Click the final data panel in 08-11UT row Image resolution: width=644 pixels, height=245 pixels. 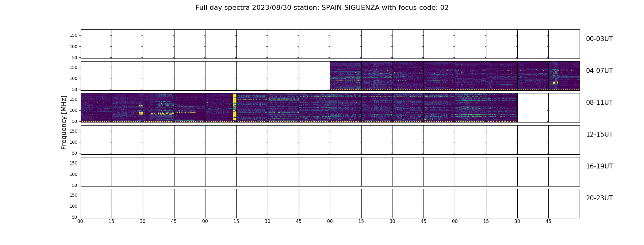pyautogui.click(x=502, y=108)
